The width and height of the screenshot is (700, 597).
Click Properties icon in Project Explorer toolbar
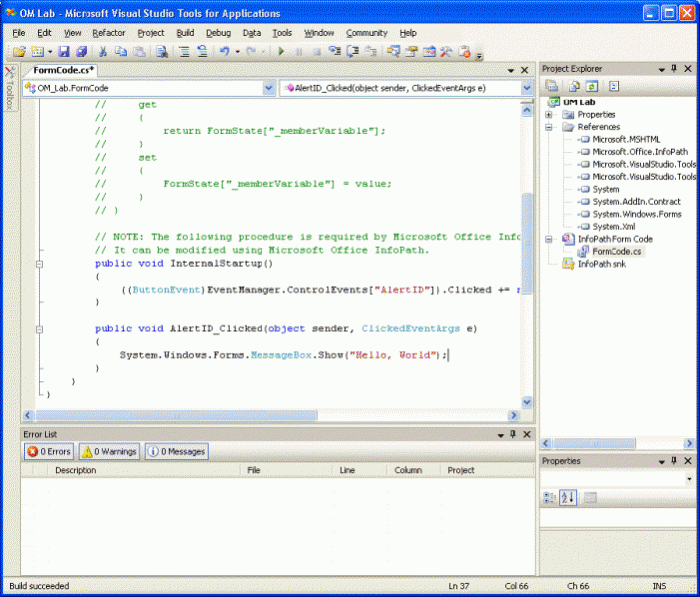coord(551,86)
